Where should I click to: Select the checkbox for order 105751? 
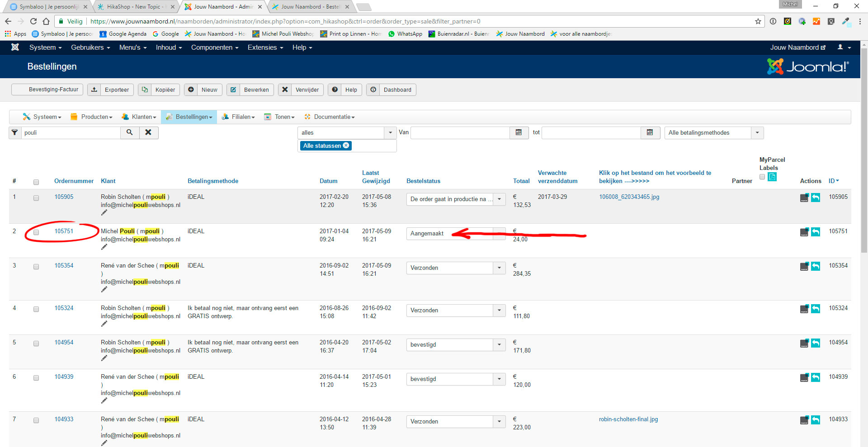pos(36,232)
